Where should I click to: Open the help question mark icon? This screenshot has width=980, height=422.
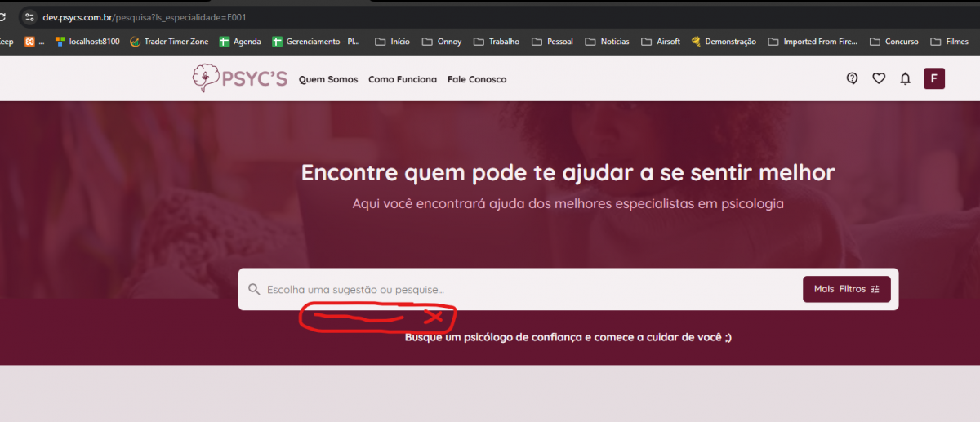(853, 78)
